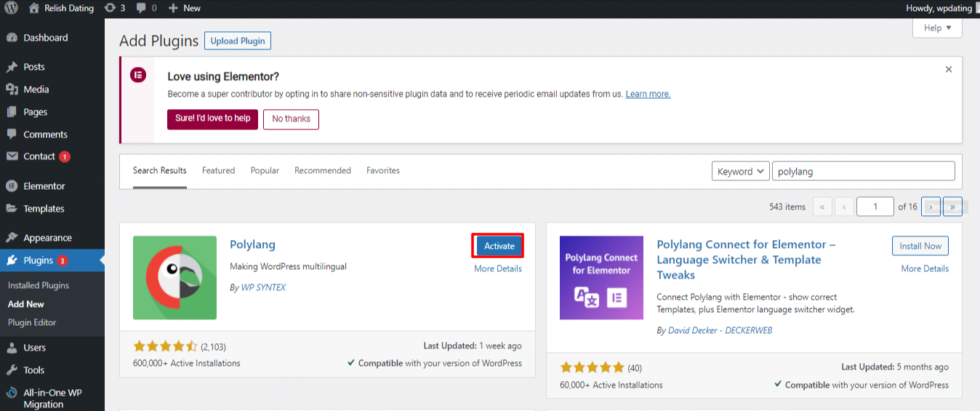Open More Details for Polylang Connect

point(925,268)
